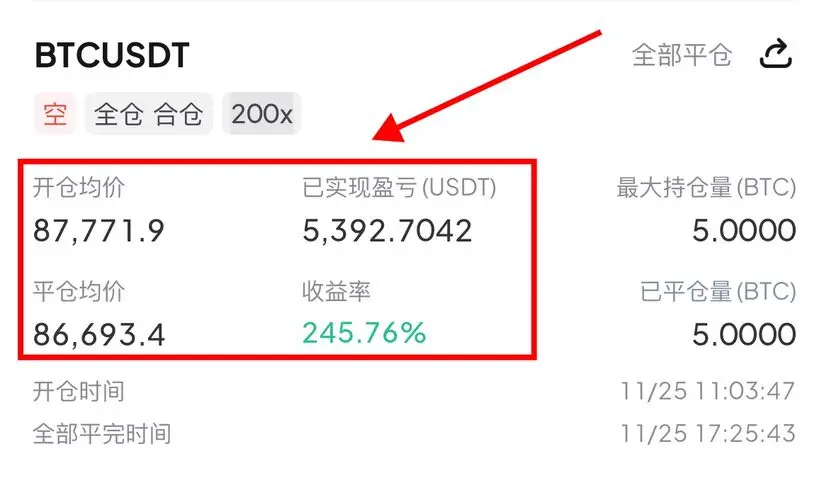Viewport: 829px width, 478px height.
Task: Tap the 平仓均价 label
Action: tap(79, 291)
